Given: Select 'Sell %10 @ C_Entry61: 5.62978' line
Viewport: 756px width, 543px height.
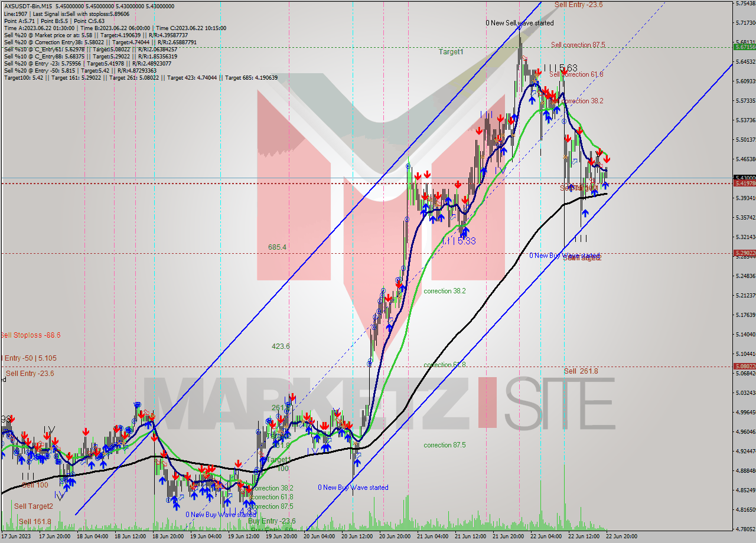Looking at the screenshot, I should [90, 49].
